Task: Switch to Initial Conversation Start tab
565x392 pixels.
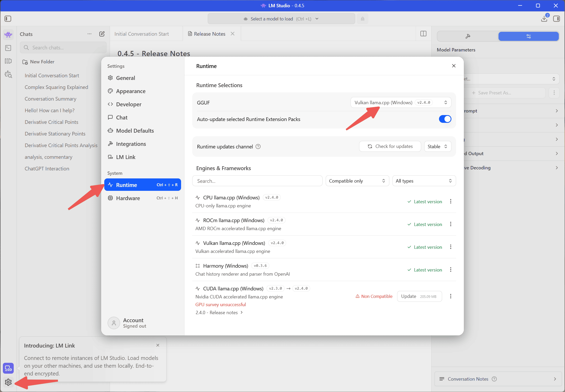Action: pos(142,34)
